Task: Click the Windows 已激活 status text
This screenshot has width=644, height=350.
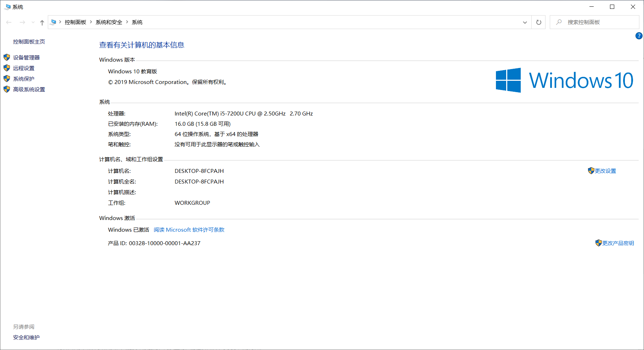Action: (129, 230)
